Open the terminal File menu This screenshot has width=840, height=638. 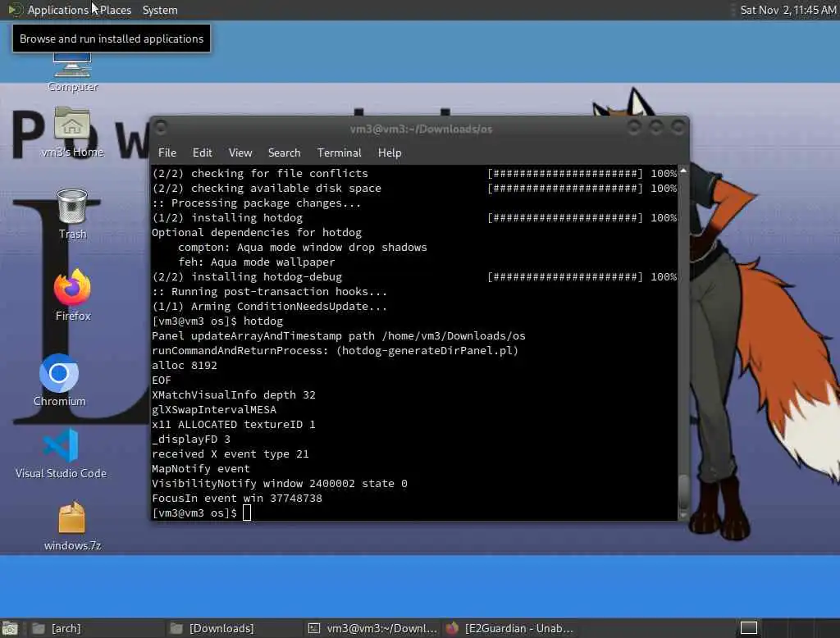[x=167, y=153]
